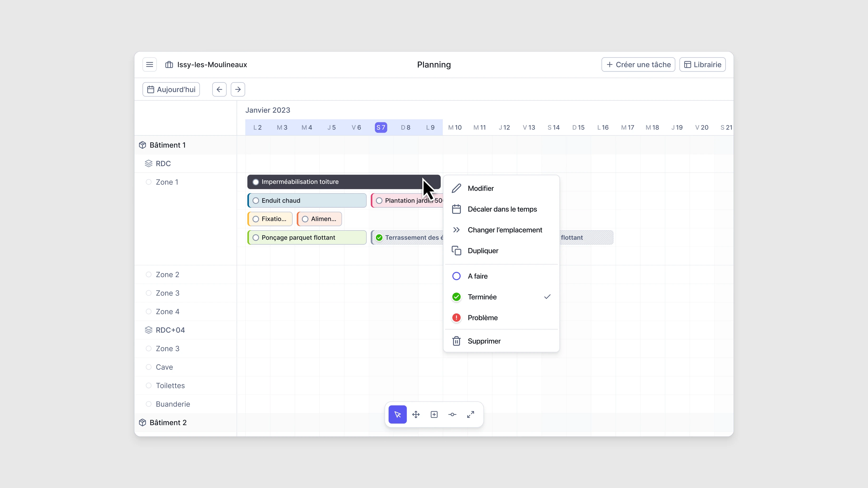This screenshot has height=488, width=868.
Task: Open the Librairie panel
Action: [x=702, y=64]
